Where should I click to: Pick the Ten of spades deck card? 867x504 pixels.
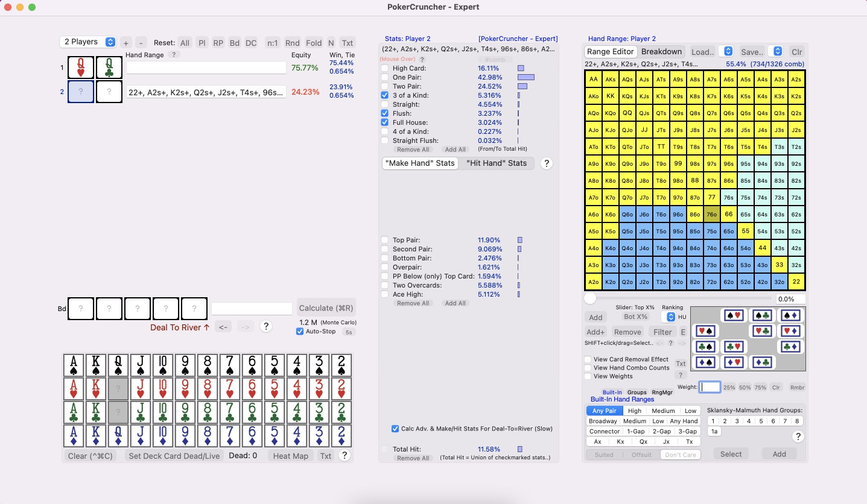[164, 366]
